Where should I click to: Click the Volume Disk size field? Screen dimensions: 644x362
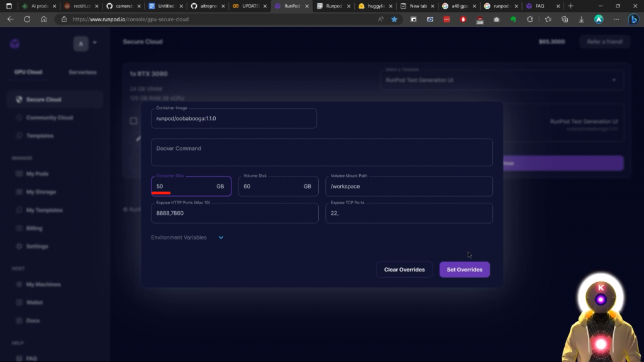pos(278,186)
